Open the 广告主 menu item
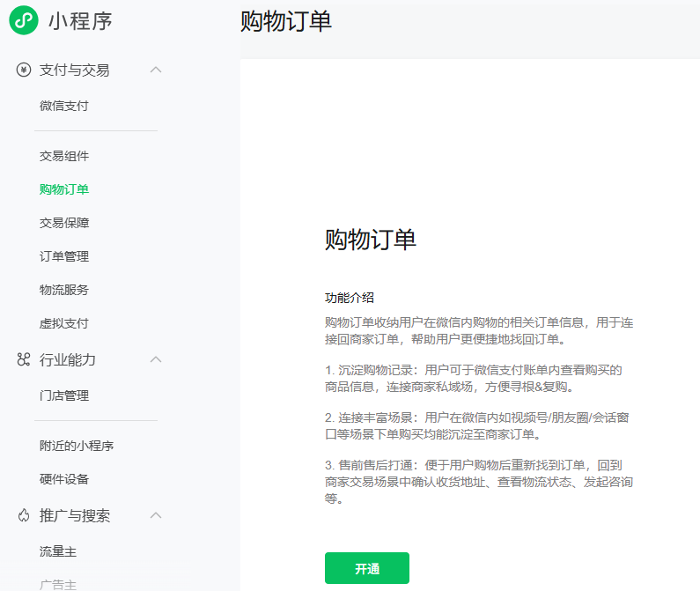Image resolution: width=700 pixels, height=591 pixels. coord(58,585)
